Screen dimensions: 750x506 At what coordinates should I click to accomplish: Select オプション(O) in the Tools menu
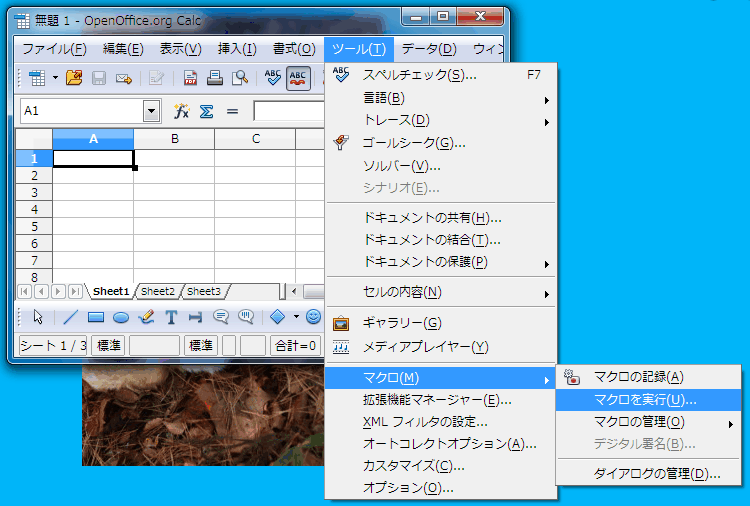[408, 488]
